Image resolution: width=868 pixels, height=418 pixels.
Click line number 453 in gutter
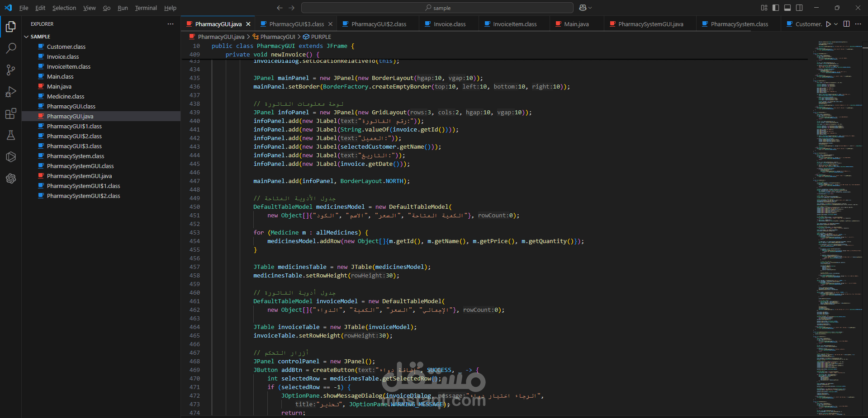click(194, 233)
